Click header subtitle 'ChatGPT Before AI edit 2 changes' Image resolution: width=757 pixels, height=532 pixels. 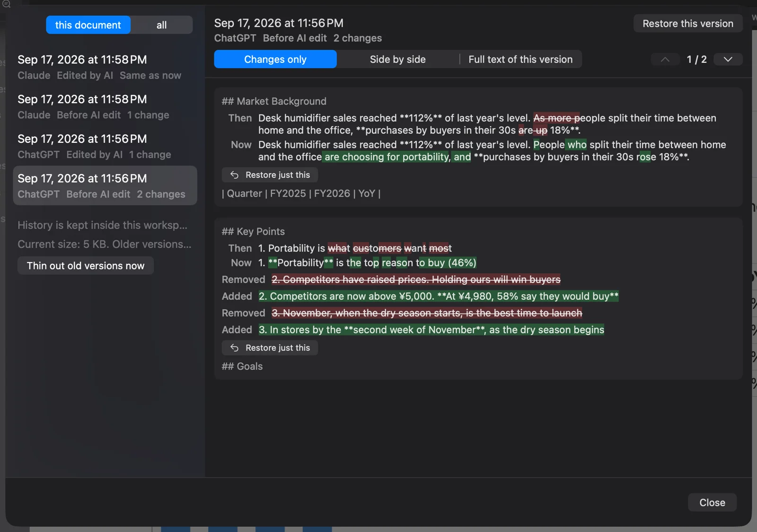click(298, 38)
